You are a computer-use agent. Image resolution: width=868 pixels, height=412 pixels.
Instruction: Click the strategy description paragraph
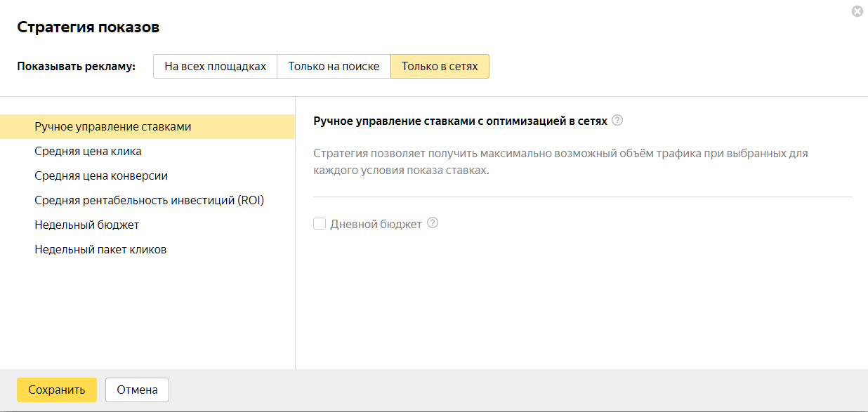[x=560, y=161]
